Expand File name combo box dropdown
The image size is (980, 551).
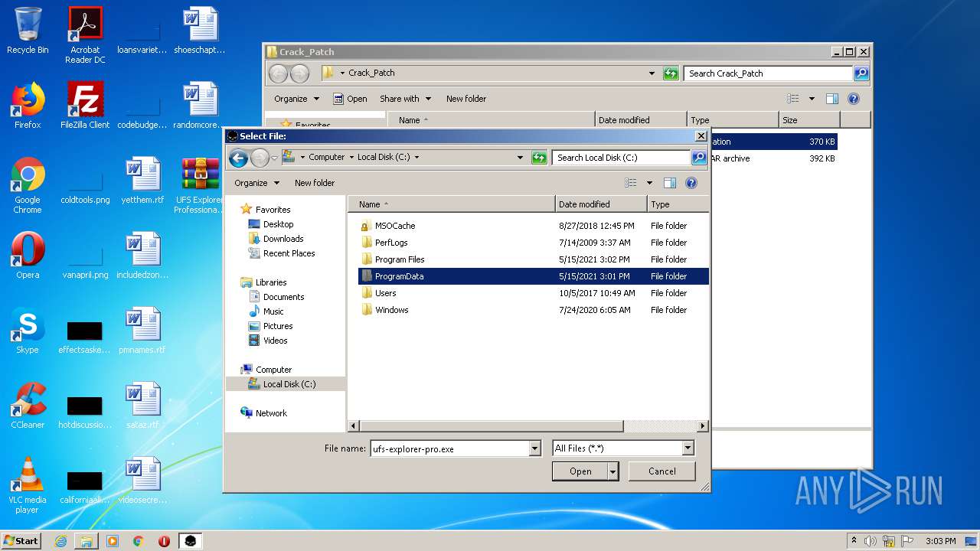pos(535,449)
